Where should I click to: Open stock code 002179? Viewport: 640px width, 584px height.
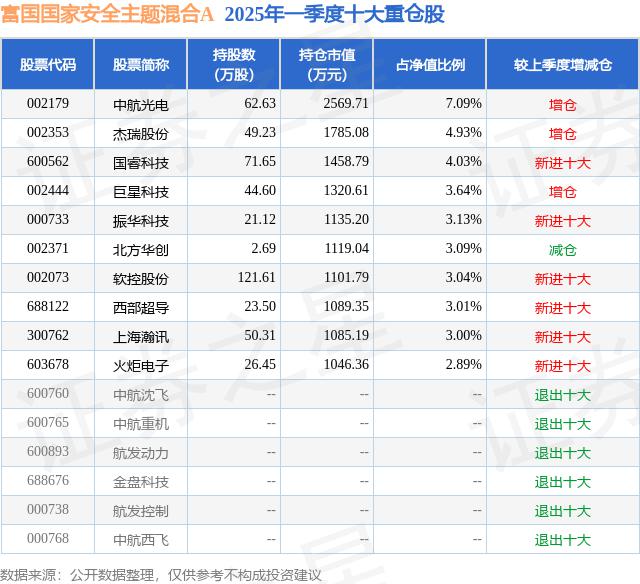48,104
